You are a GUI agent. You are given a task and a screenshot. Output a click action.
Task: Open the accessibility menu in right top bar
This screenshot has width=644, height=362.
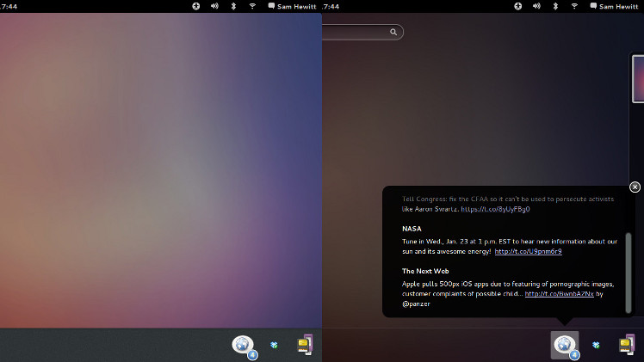tap(518, 6)
